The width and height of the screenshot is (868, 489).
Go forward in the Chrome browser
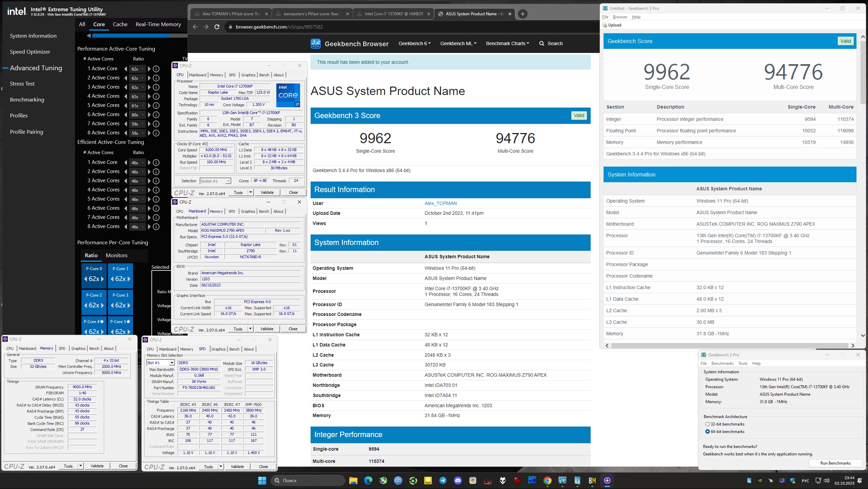click(206, 27)
